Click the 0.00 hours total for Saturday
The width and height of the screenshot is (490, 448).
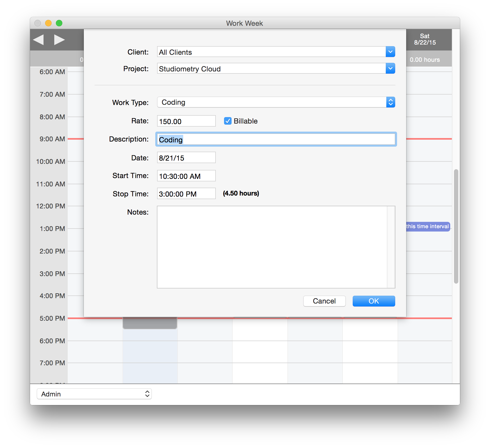(x=425, y=60)
